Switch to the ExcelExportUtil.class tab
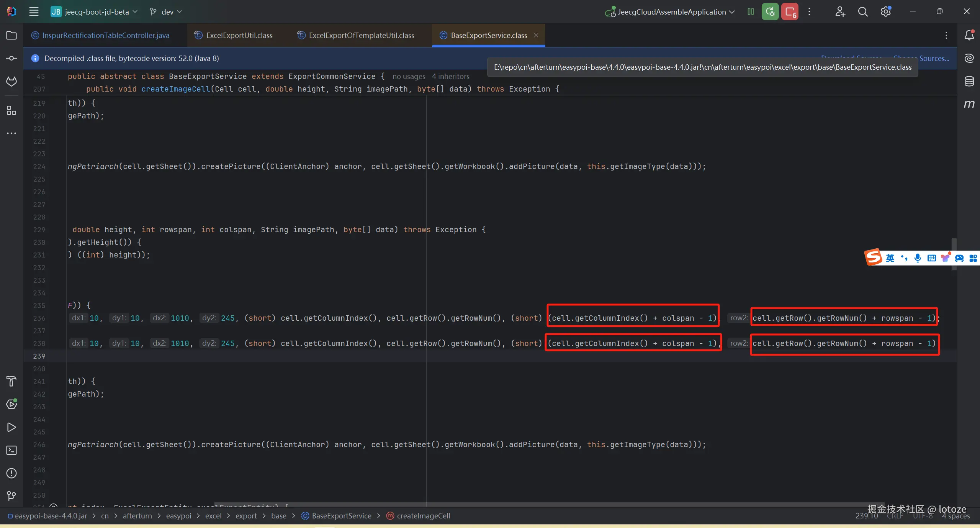 [239, 35]
